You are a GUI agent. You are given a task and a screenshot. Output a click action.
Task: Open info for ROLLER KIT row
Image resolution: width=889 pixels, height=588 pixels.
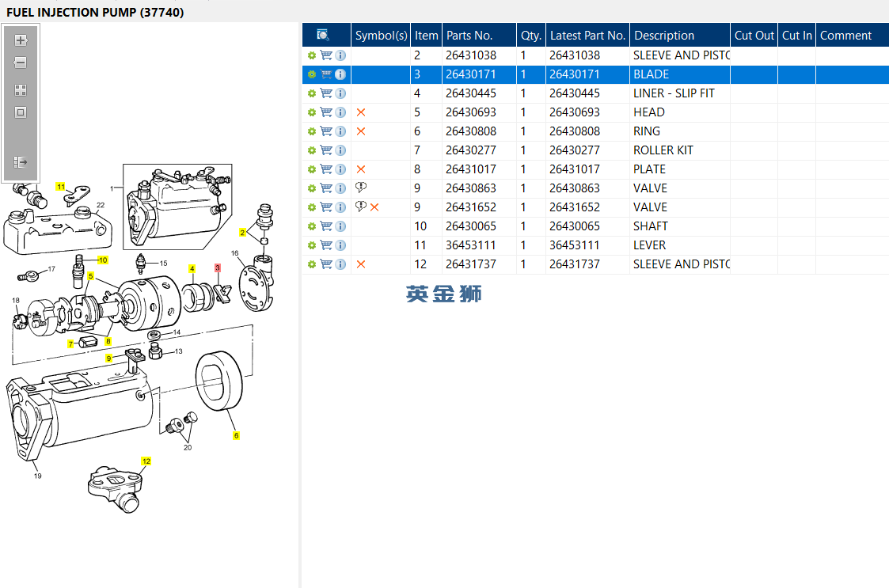click(x=340, y=150)
